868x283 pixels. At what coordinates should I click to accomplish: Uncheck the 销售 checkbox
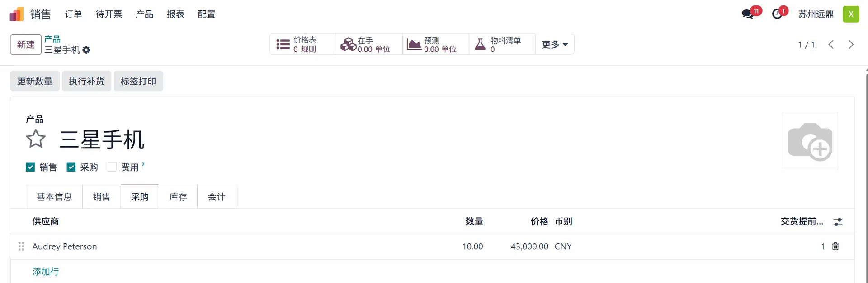pyautogui.click(x=30, y=167)
